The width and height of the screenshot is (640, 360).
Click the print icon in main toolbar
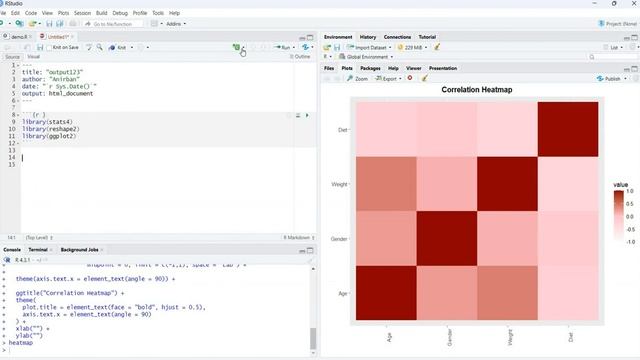point(73,24)
